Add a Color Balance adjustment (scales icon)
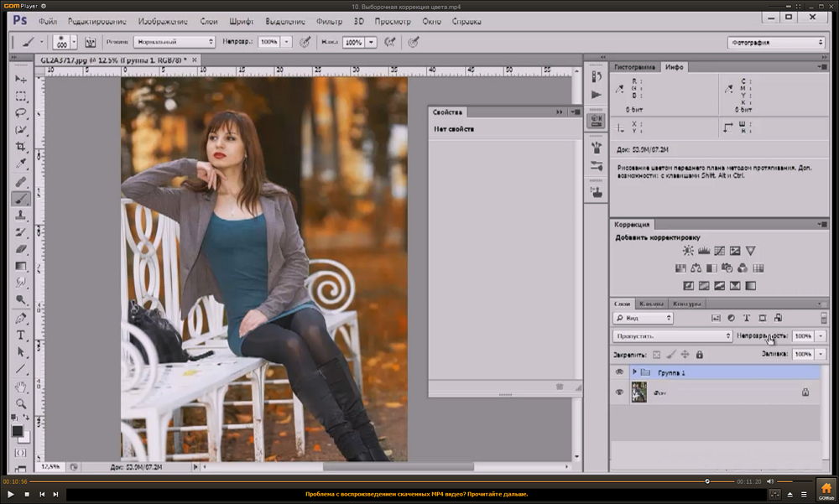839x504 pixels. [x=695, y=268]
